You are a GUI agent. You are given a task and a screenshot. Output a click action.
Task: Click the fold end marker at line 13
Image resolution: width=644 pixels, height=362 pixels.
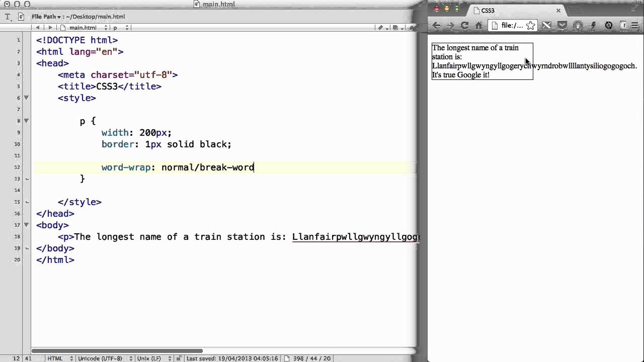27,179
